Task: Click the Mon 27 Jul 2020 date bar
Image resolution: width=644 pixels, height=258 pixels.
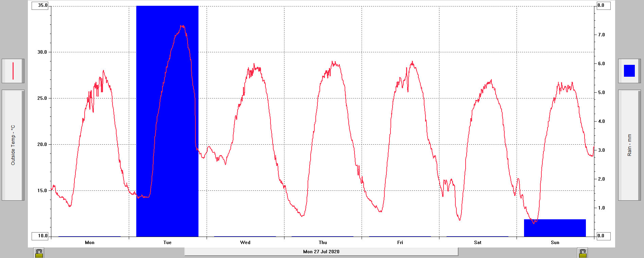Action: 321,252
